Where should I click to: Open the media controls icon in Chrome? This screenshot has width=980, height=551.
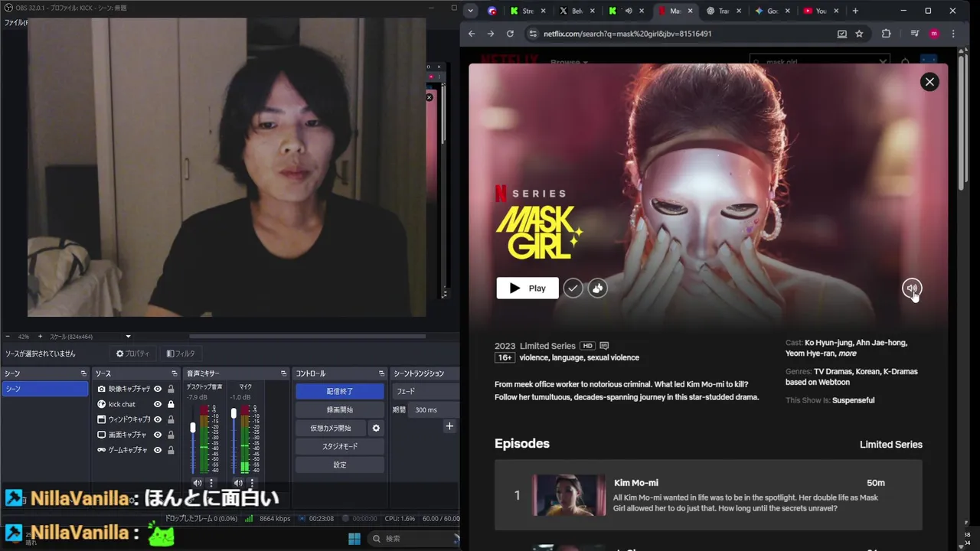coord(914,34)
